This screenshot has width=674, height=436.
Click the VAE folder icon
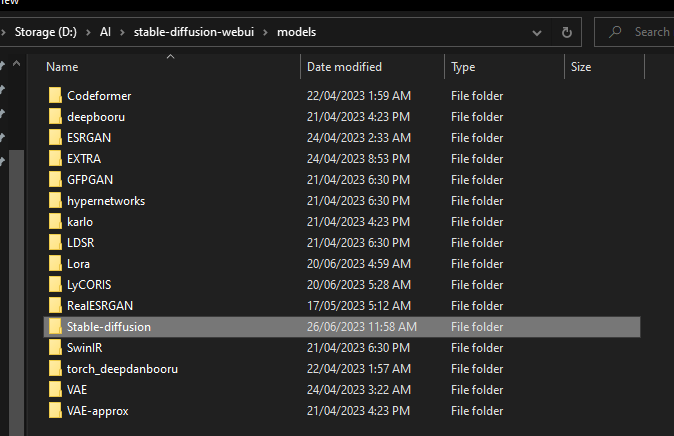point(55,390)
